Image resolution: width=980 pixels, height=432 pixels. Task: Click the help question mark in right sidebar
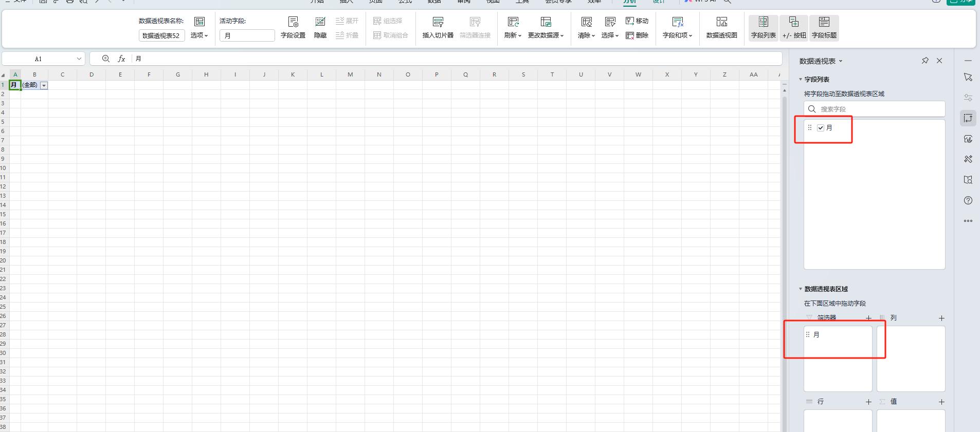[x=968, y=200]
